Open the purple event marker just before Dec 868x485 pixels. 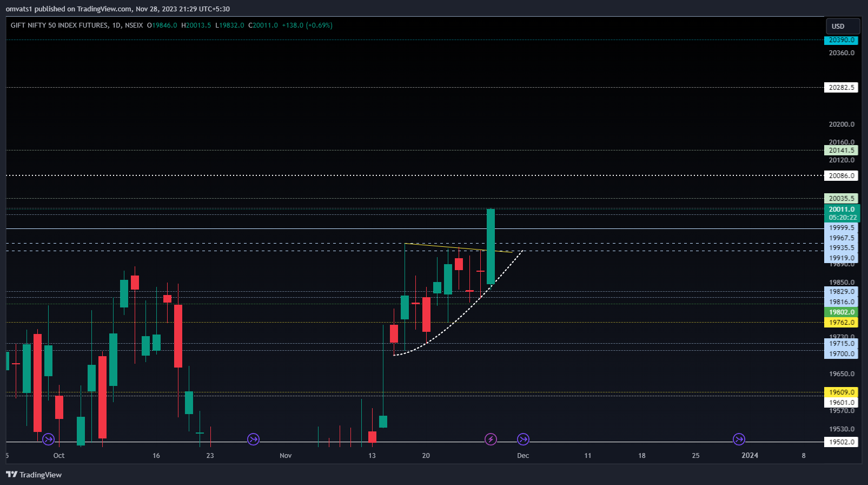coord(523,439)
